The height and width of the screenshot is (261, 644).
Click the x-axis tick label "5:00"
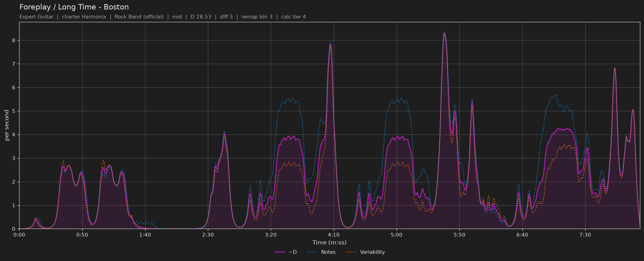[397, 235]
